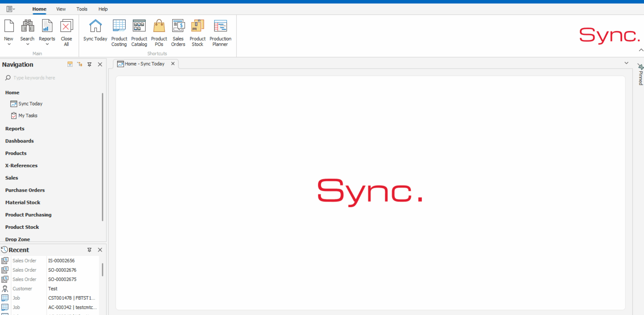This screenshot has height=315, width=644.
Task: Click the first Navigation panel layout icon
Action: tap(70, 64)
